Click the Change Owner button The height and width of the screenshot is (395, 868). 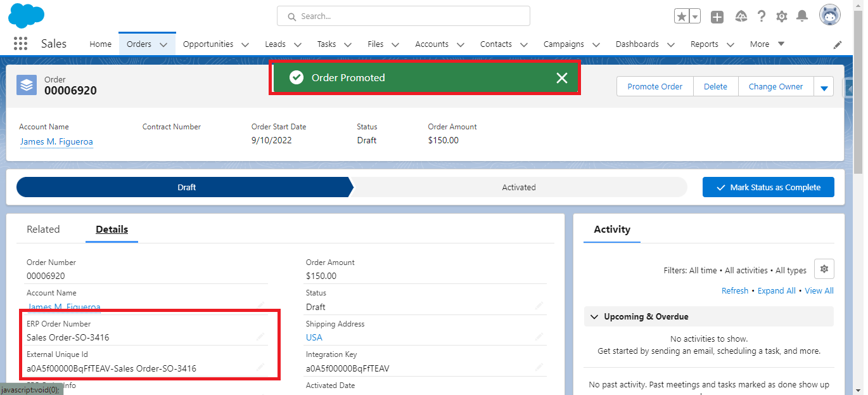pyautogui.click(x=775, y=86)
